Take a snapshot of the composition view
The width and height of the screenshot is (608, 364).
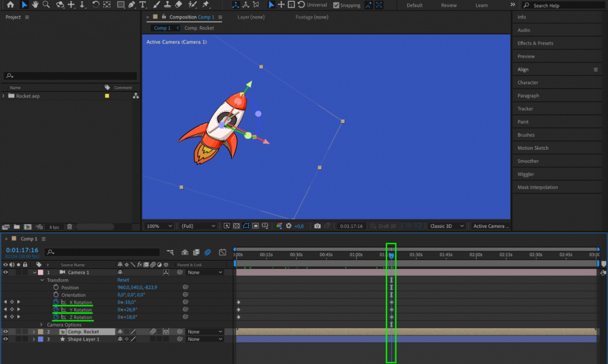(316, 226)
